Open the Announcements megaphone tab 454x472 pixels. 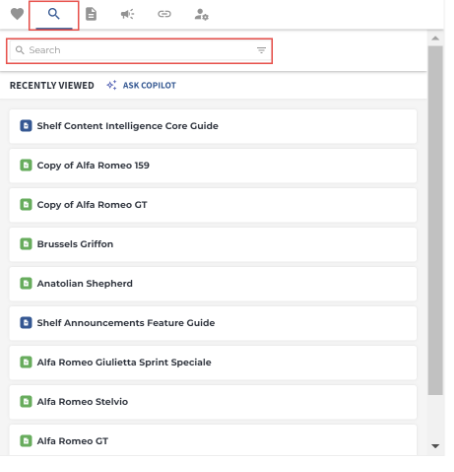coord(127,14)
